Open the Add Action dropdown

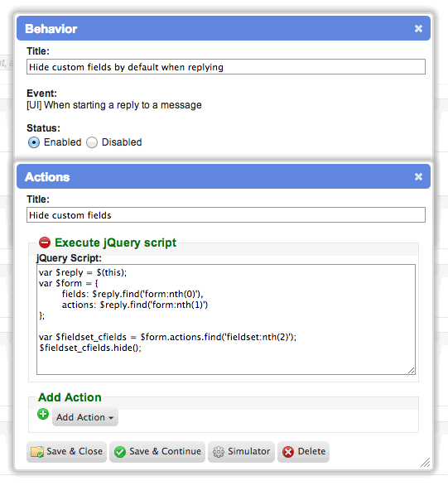(x=85, y=417)
